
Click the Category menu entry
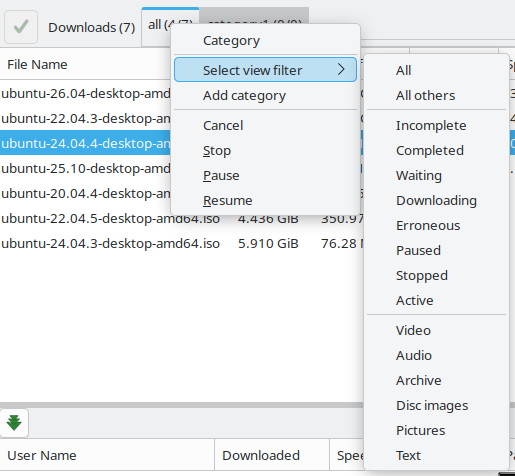[x=265, y=41]
